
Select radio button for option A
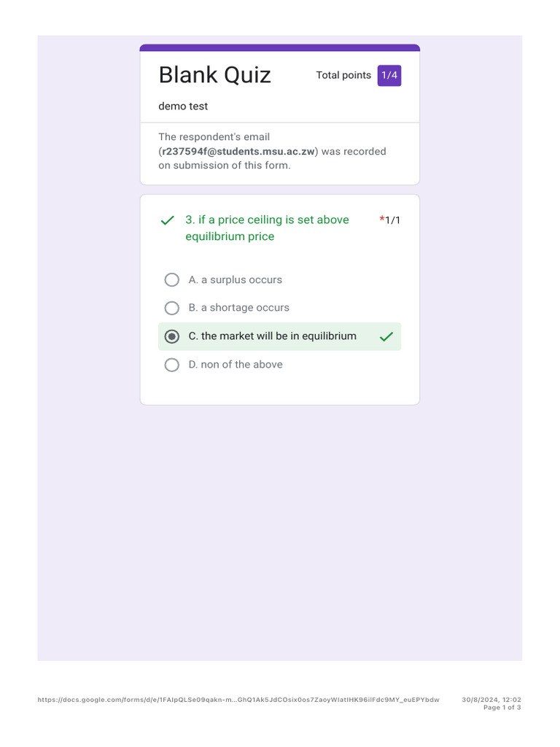tap(172, 279)
